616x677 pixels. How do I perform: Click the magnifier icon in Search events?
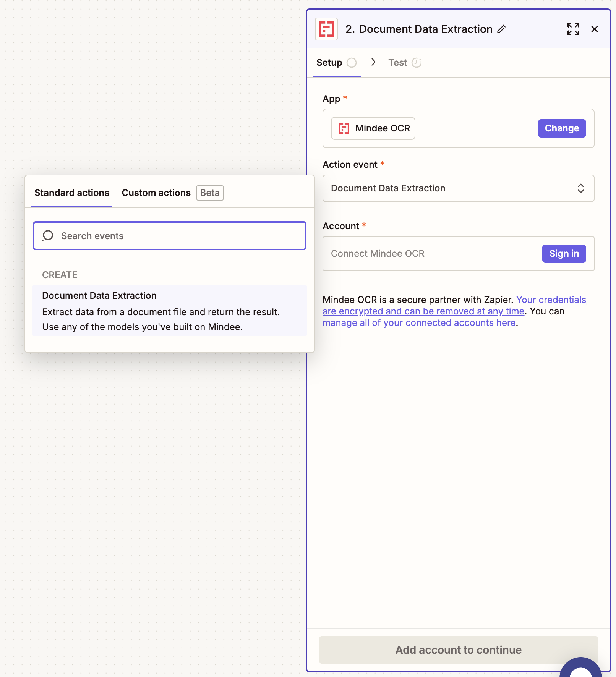click(x=47, y=236)
